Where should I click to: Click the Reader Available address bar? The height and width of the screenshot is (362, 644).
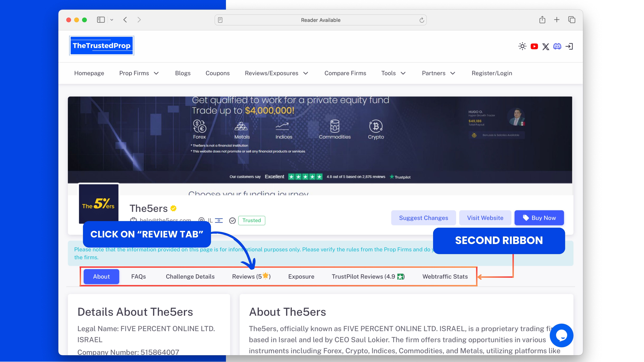320,20
